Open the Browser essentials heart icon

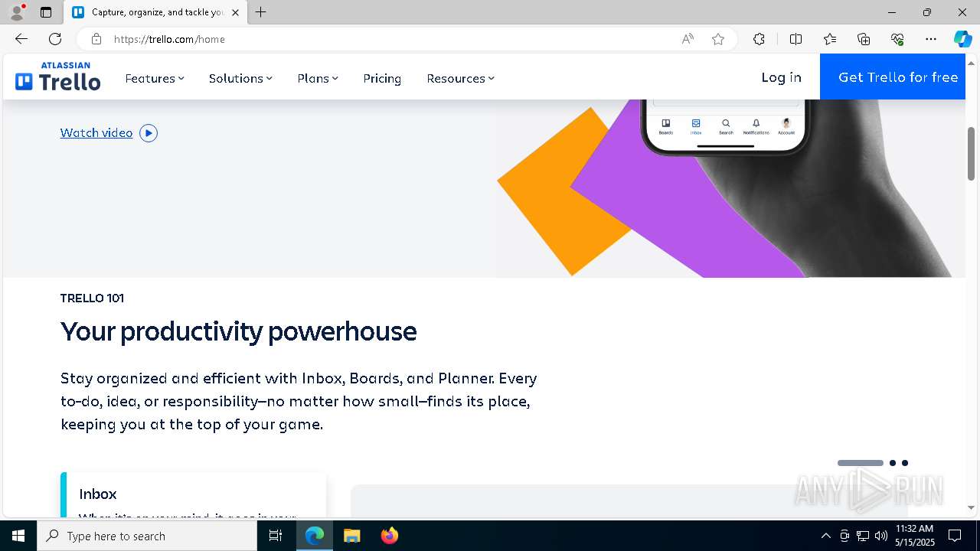[897, 39]
